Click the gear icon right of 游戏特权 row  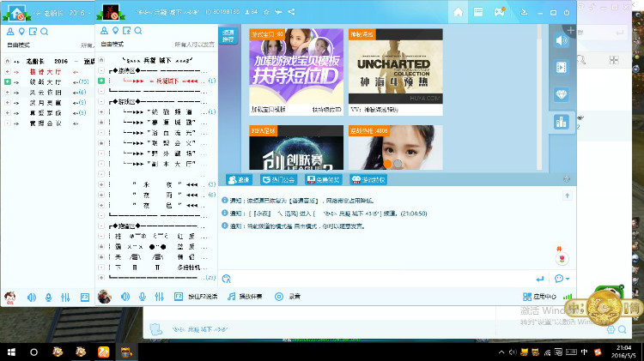coord(567,179)
